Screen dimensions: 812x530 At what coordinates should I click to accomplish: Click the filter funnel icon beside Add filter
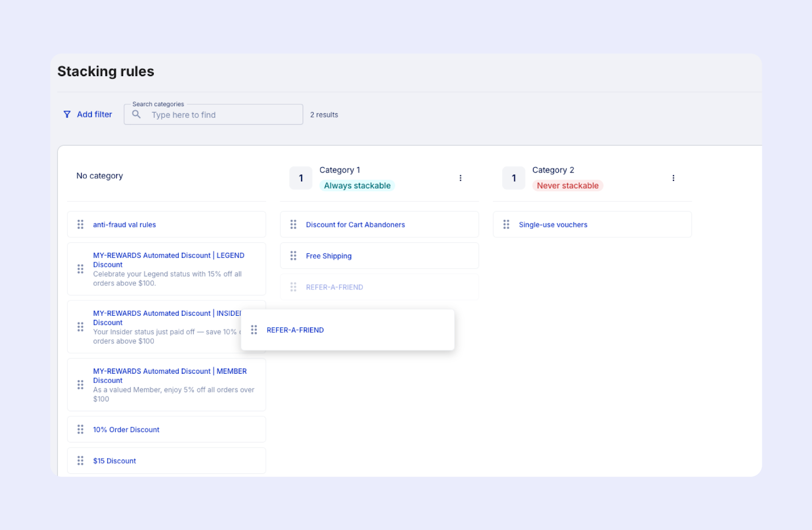tap(67, 114)
